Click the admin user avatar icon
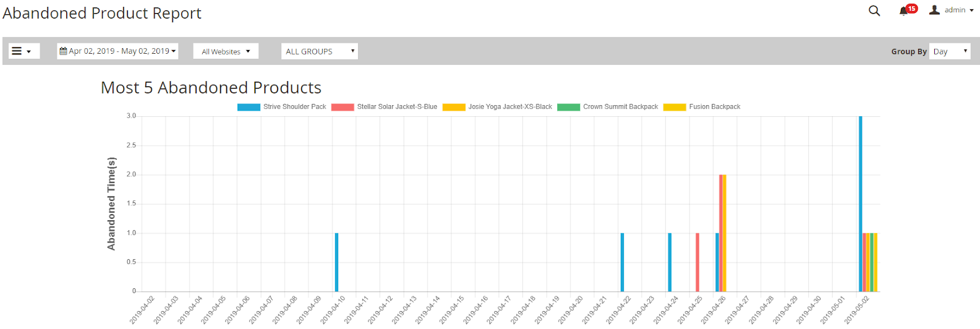This screenshot has width=980, height=329. point(934,10)
